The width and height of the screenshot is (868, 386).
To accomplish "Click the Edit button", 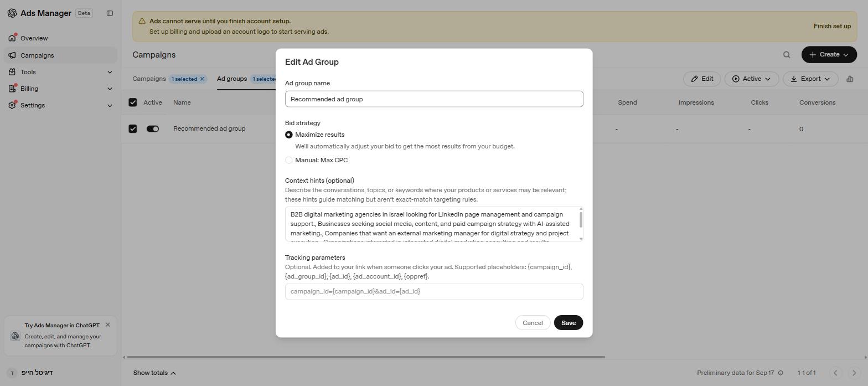I will (702, 79).
